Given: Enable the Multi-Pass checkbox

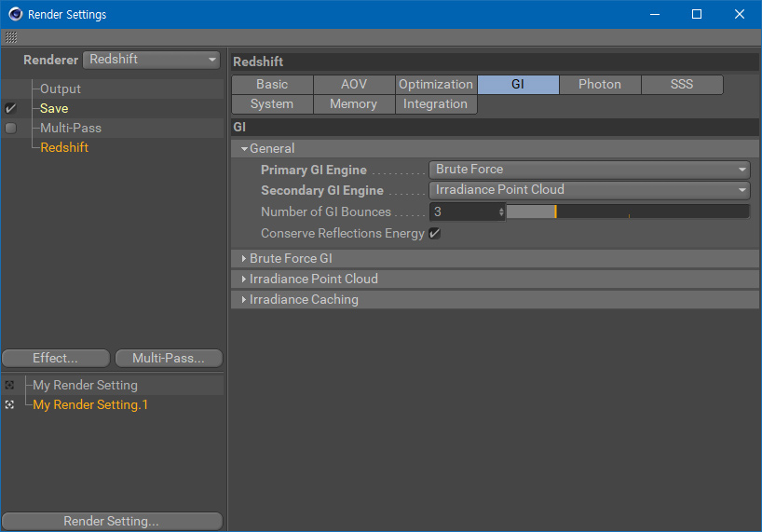Looking at the screenshot, I should pyautogui.click(x=10, y=128).
